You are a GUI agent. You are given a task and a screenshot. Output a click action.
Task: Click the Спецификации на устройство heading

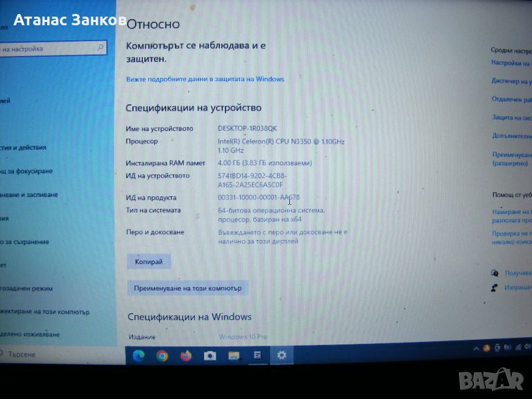coord(194,108)
